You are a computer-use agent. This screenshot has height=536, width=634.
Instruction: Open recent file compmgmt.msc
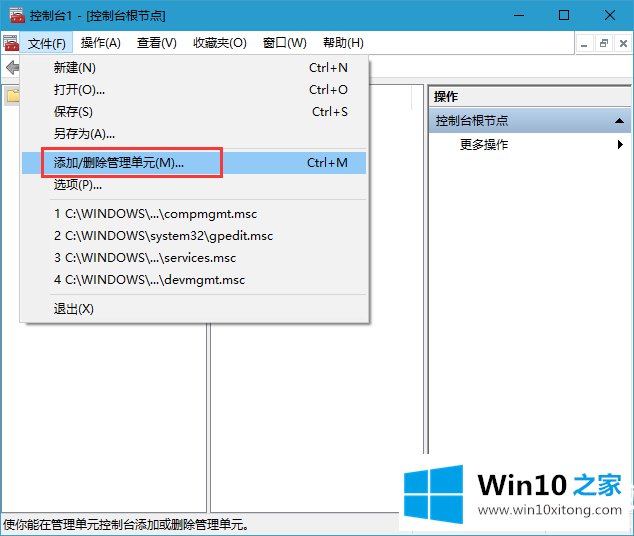(x=194, y=214)
